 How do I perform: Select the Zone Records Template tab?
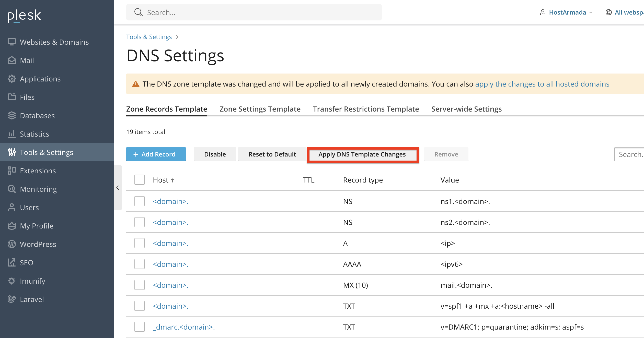click(167, 109)
